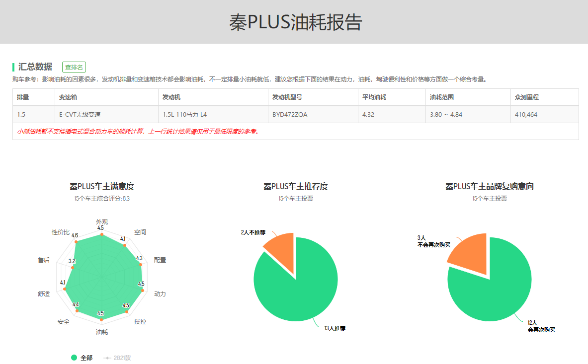The height and width of the screenshot is (364, 588).
Task: Click the 售后 radar axis label
Action: click(x=44, y=260)
